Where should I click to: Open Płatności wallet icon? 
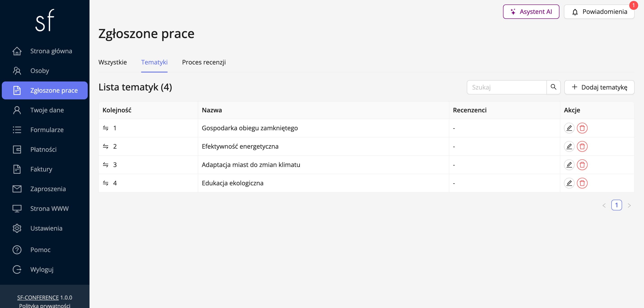(17, 150)
